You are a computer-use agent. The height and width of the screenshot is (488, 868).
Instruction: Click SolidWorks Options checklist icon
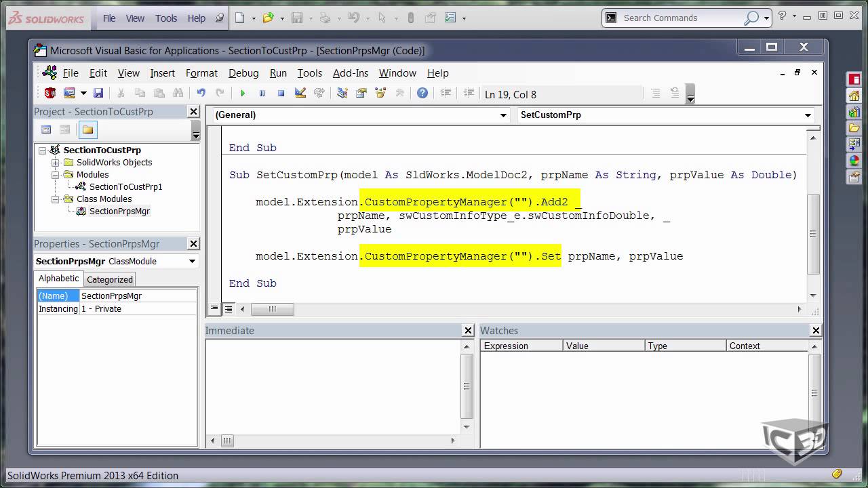point(450,18)
